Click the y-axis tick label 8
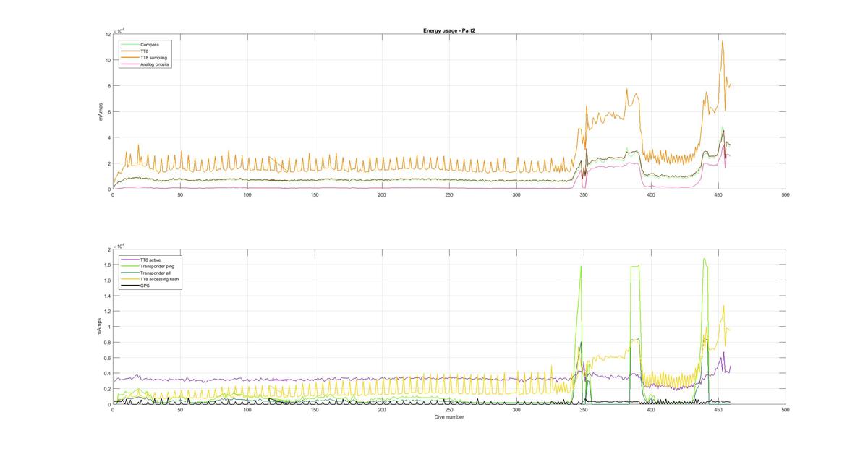Screen dimensions: 868x454 [109, 86]
